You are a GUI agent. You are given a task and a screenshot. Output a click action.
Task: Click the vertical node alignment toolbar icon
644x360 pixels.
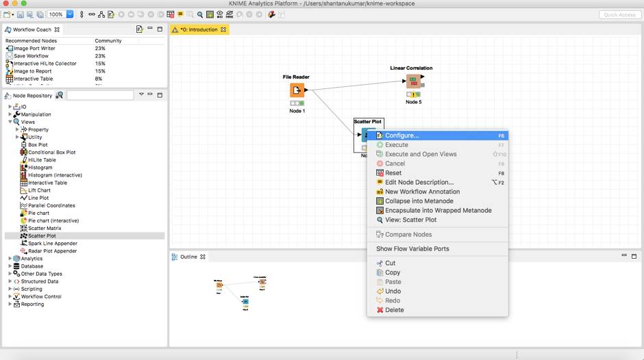tap(82, 14)
